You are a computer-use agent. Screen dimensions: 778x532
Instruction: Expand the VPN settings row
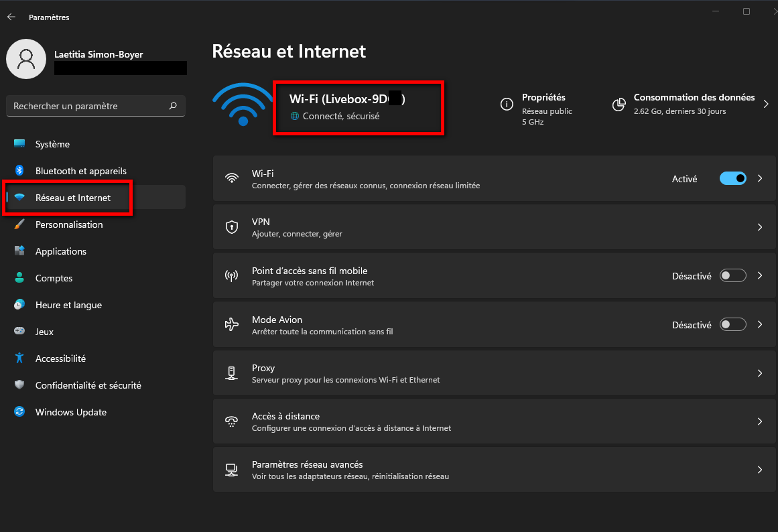pos(760,226)
